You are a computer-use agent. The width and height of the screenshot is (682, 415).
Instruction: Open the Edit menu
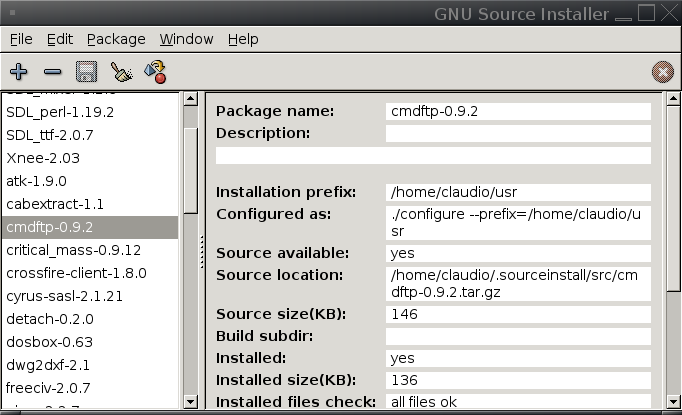(x=60, y=39)
